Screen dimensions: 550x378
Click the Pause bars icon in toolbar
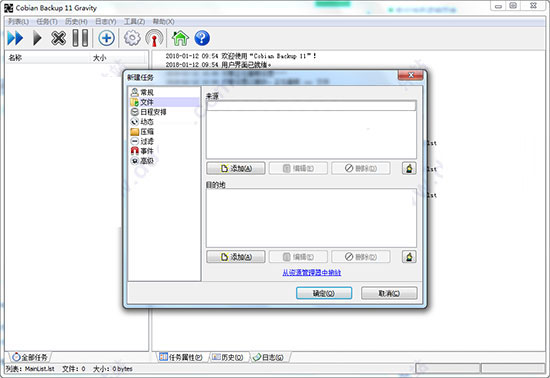click(x=80, y=38)
